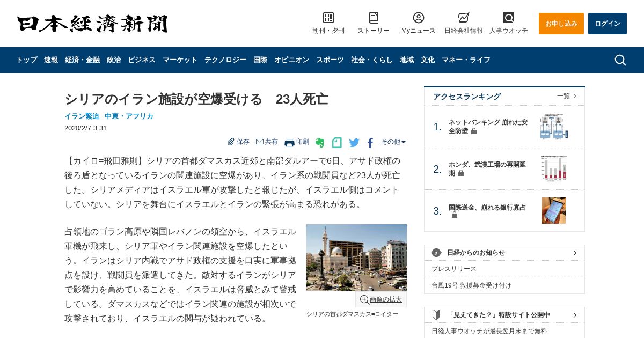Open the 国際 navigation item
Viewport: 644px width, 338px height.
click(260, 60)
